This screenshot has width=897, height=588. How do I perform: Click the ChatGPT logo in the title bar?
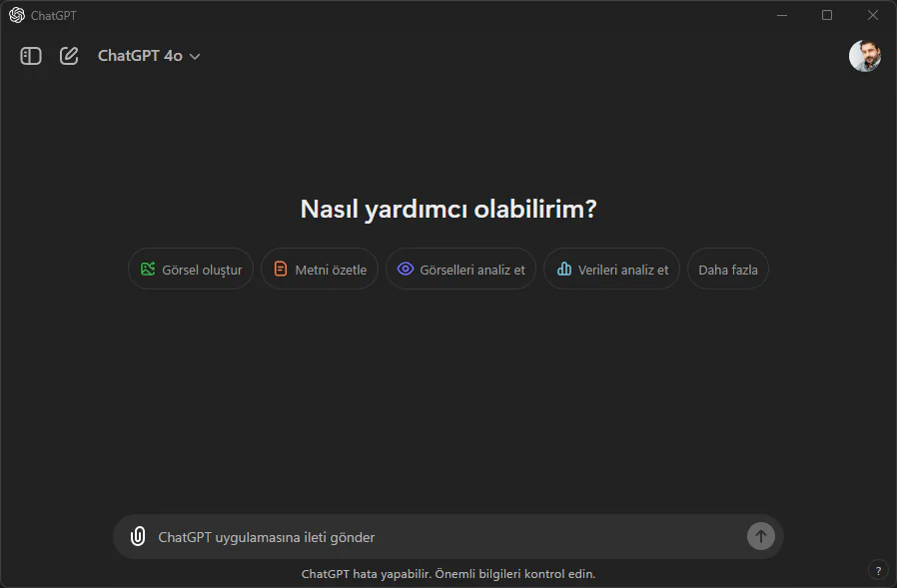point(14,15)
